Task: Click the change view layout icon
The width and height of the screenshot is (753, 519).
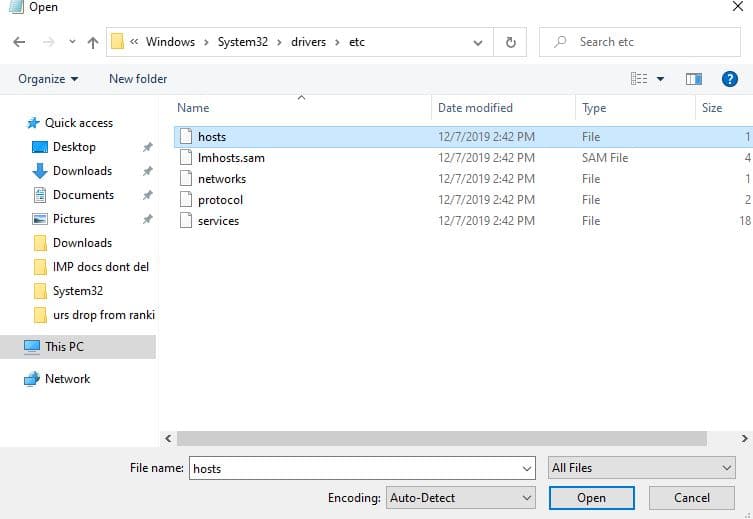Action: point(639,79)
